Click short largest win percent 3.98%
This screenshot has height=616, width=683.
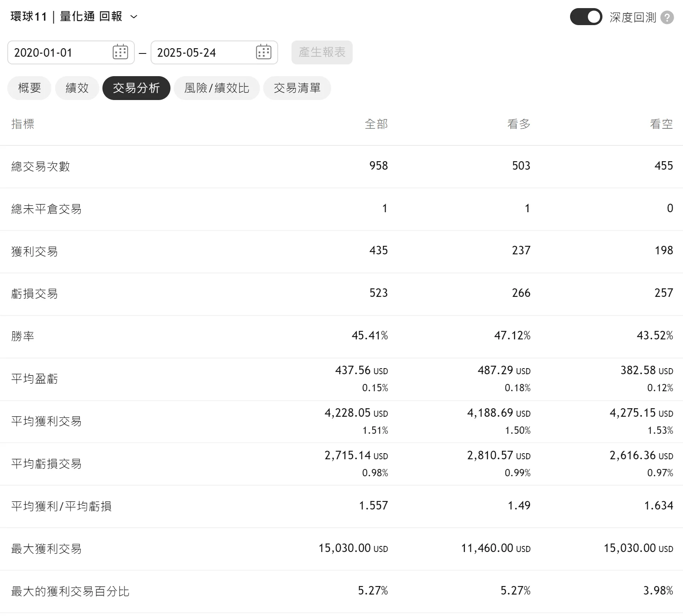[x=658, y=590]
